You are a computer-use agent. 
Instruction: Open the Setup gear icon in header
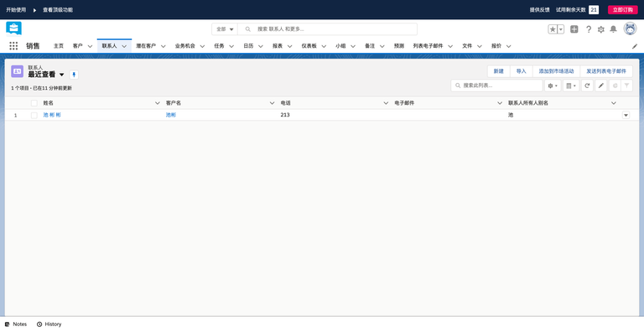pos(601,29)
